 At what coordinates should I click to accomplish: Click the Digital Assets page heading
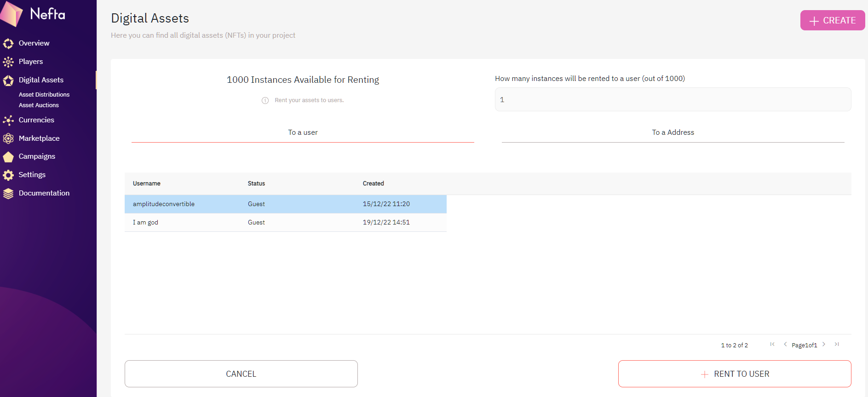point(150,18)
